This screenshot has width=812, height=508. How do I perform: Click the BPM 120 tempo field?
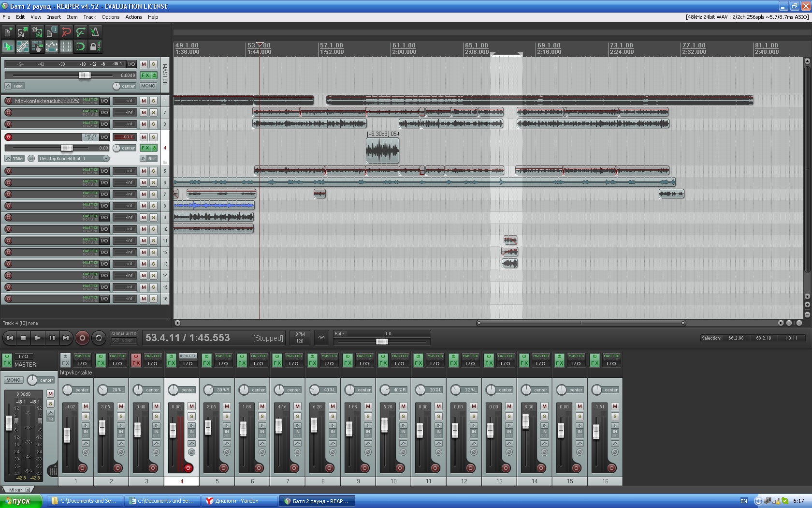[300, 338]
